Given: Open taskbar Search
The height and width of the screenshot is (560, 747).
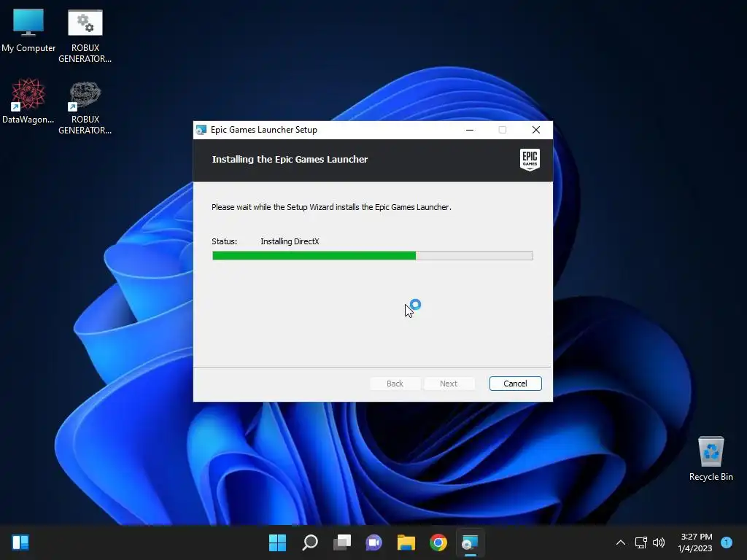Looking at the screenshot, I should (x=310, y=542).
